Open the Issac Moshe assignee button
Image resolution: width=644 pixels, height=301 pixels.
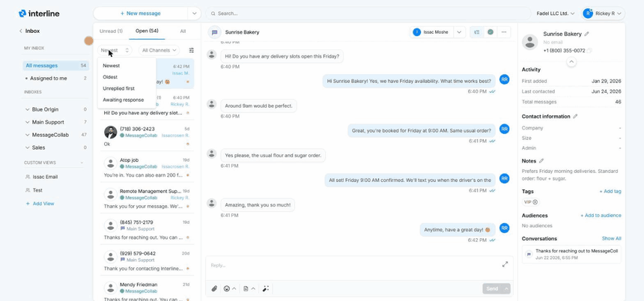pos(432,32)
